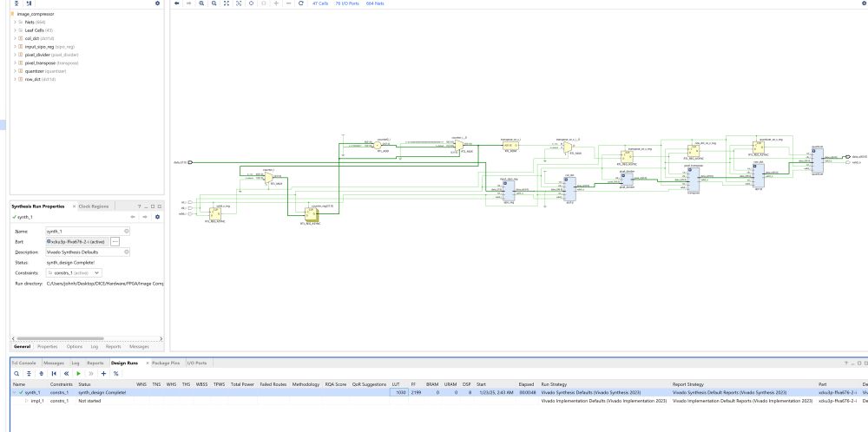Toggle percentage display in Design Runs
Viewport: 868px width, 432px height.
tap(115, 373)
